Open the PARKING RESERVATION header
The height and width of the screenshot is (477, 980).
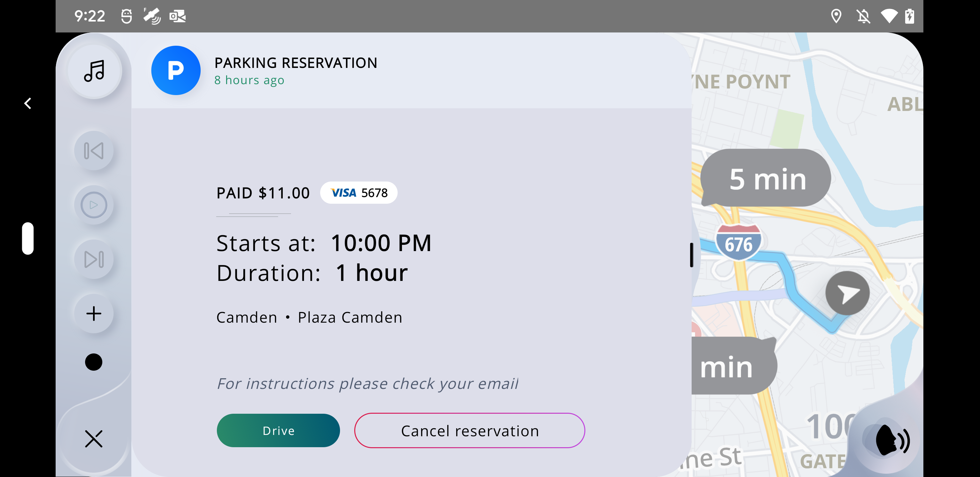(x=296, y=63)
